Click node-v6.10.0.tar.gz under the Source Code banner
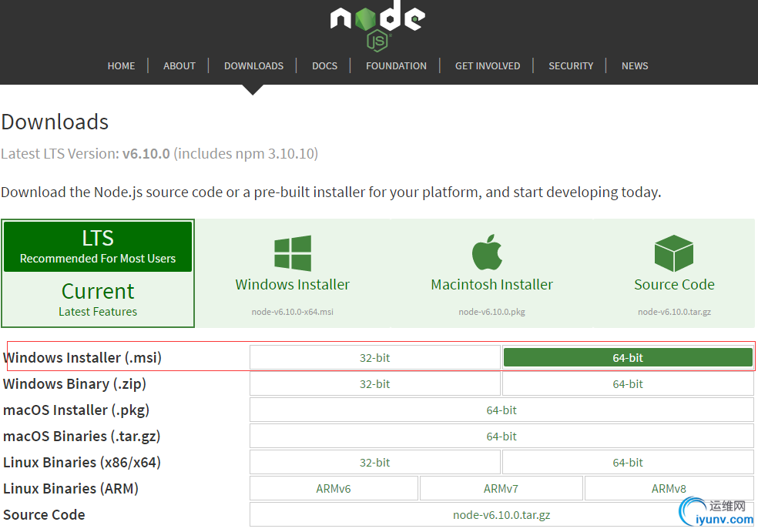758x532 pixels. coord(674,312)
